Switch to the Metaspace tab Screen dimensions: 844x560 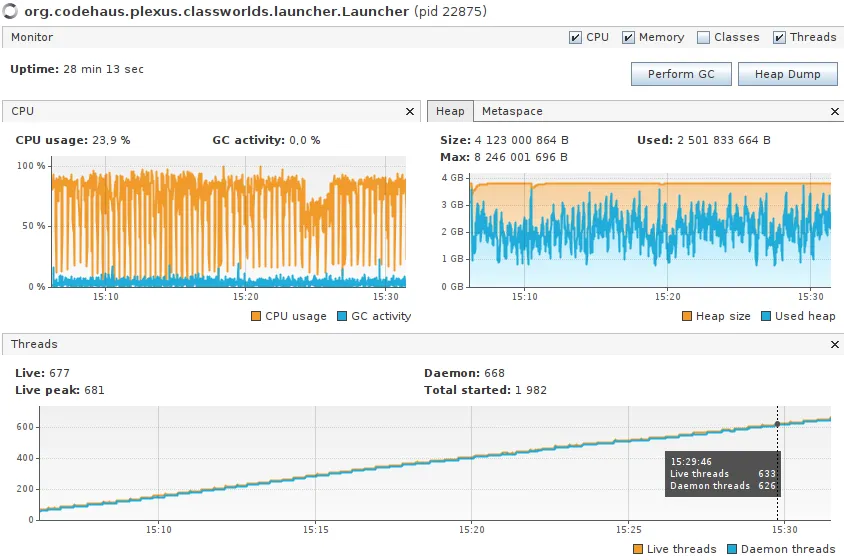[x=512, y=111]
